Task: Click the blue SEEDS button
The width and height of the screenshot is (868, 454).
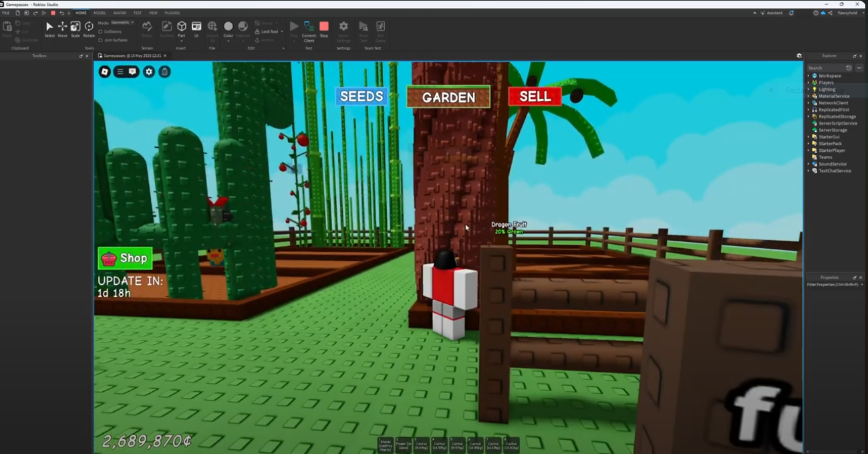Action: coord(361,96)
